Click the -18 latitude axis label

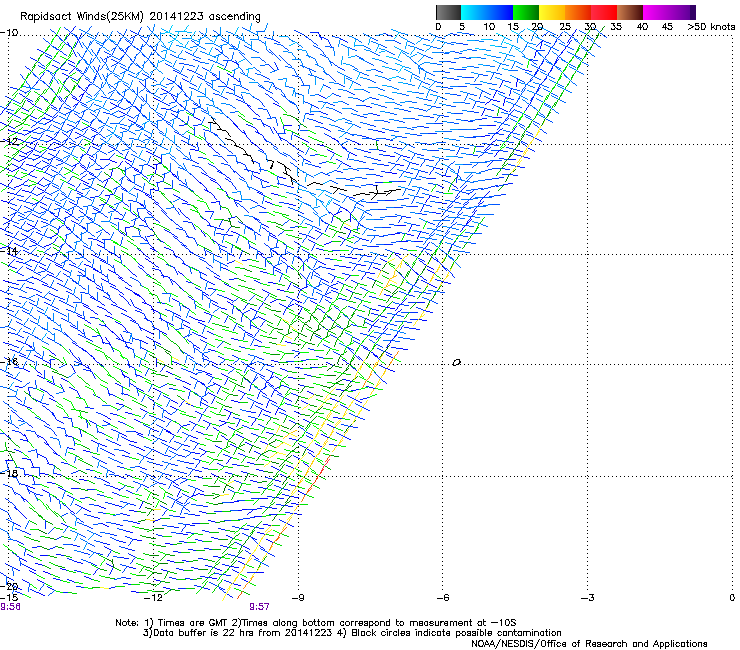point(9,473)
